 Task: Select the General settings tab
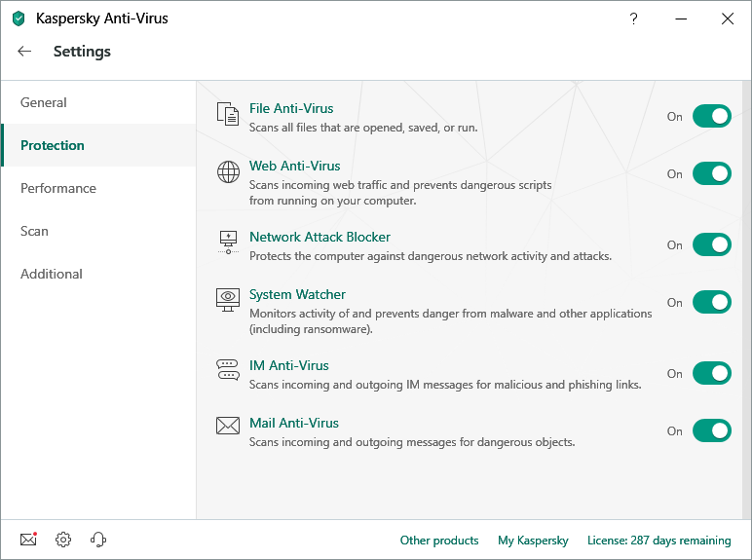click(44, 102)
